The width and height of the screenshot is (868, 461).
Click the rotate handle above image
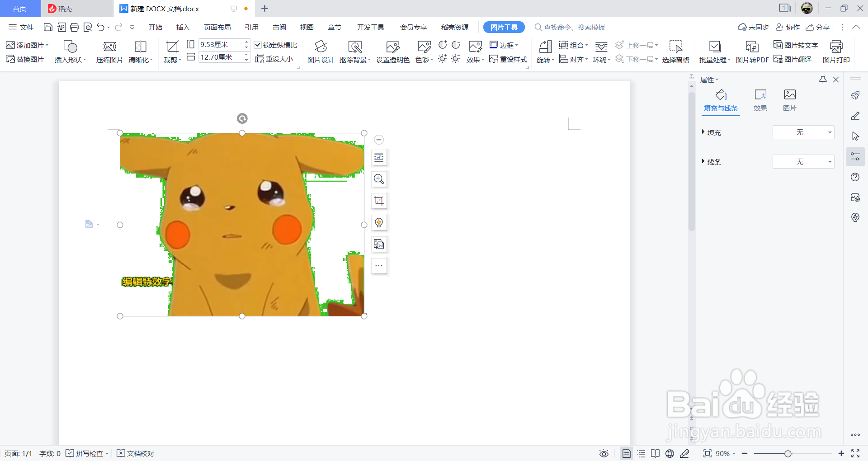pos(242,118)
